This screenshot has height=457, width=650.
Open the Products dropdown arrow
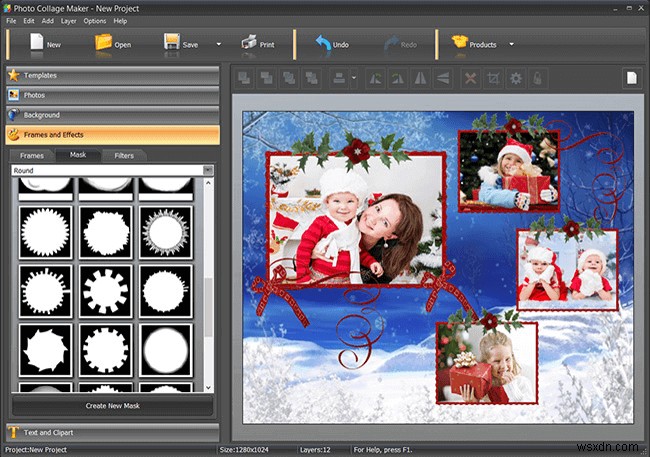[x=511, y=44]
